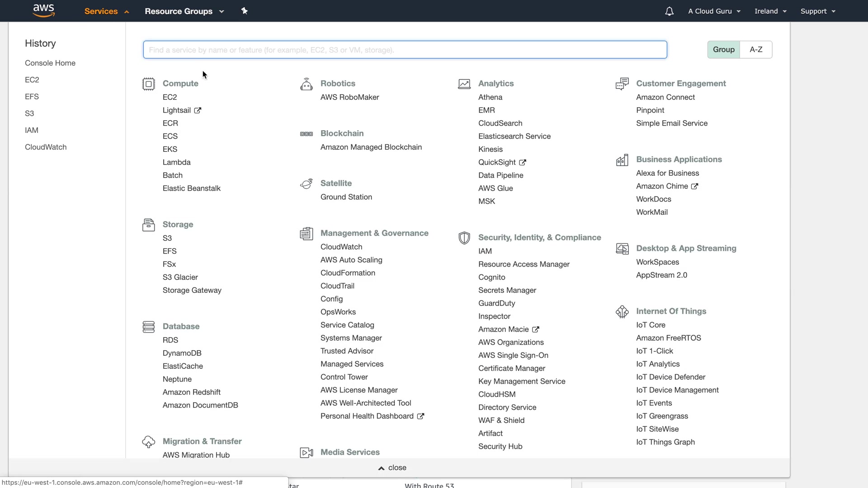Click the Compute category chip icon

(148, 84)
